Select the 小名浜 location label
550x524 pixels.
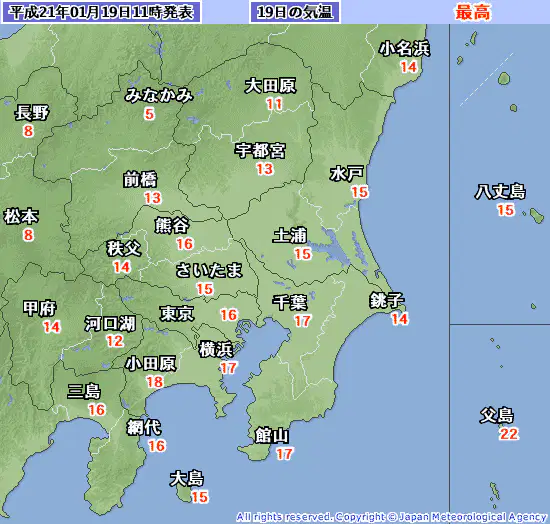[404, 48]
